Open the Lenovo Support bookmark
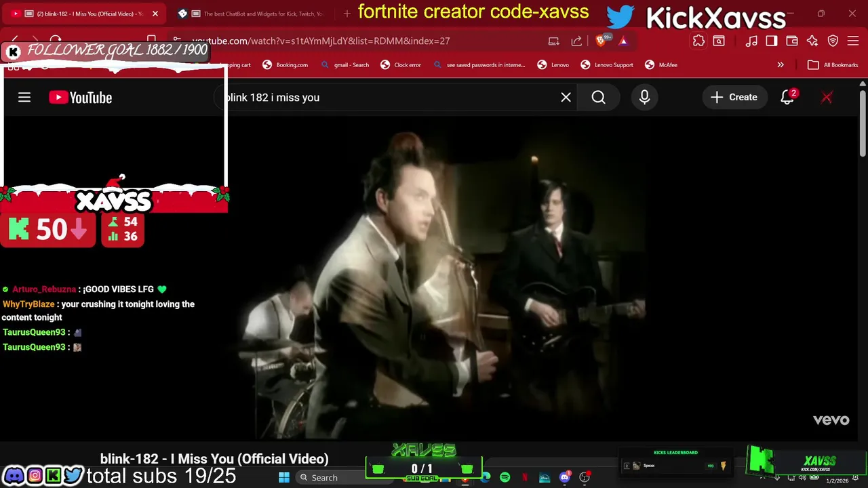Viewport: 868px width, 488px height. click(607, 65)
